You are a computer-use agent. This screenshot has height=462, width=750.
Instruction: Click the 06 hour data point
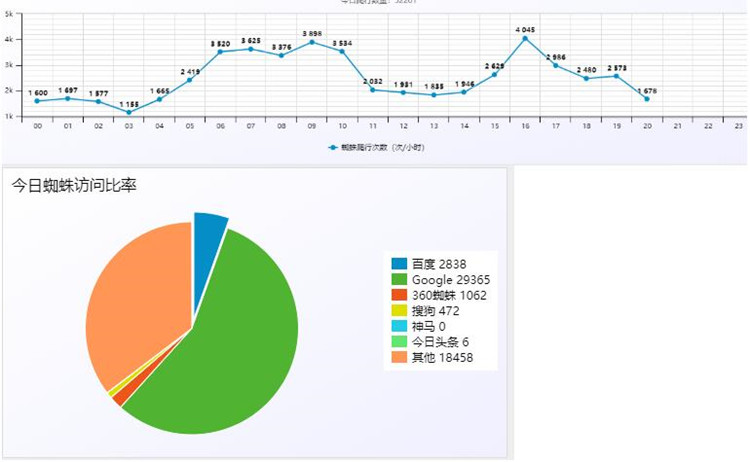click(220, 52)
